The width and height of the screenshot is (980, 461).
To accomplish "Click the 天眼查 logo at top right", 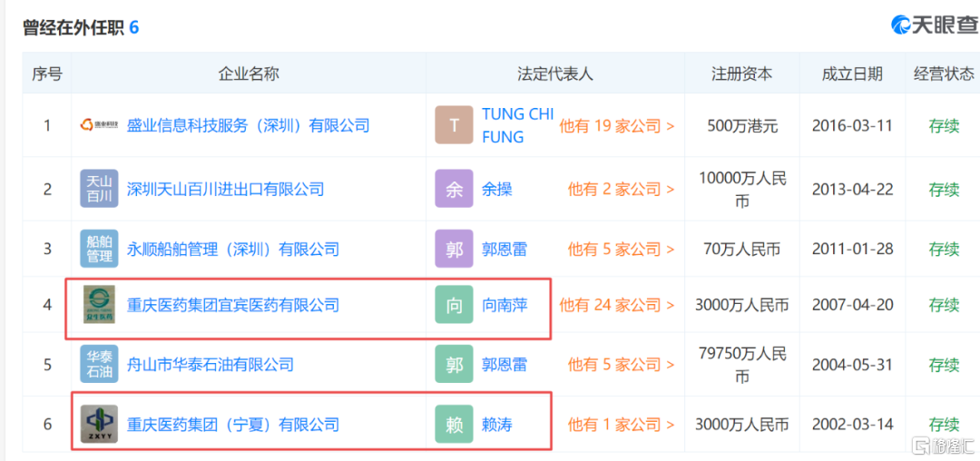I will [934, 25].
